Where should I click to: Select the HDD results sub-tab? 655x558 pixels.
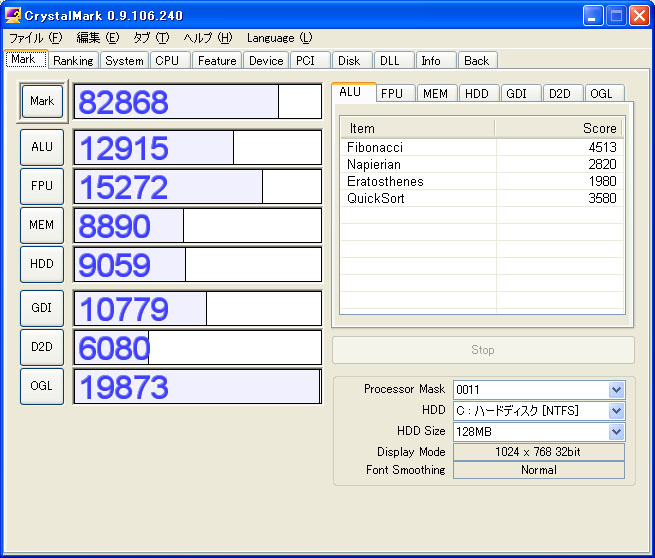pos(479,94)
